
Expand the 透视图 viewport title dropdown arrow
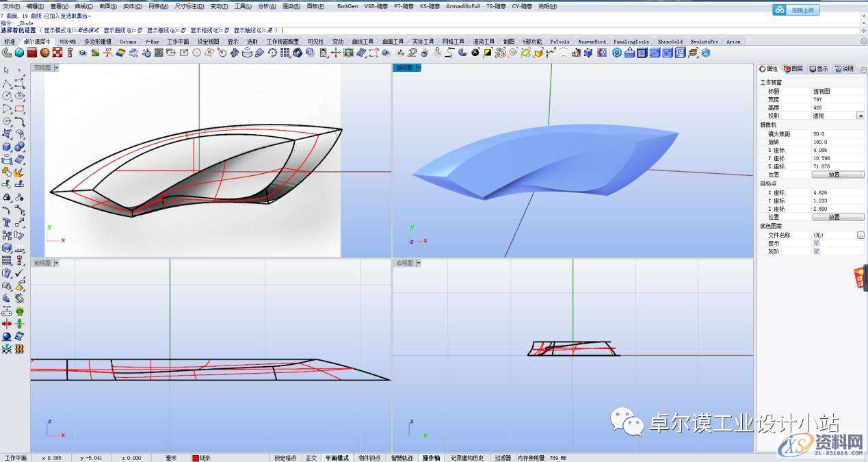419,68
